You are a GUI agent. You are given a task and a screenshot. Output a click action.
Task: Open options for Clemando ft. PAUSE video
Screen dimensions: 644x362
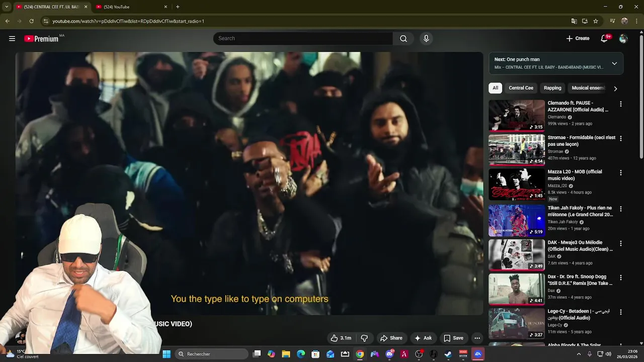[x=620, y=104]
